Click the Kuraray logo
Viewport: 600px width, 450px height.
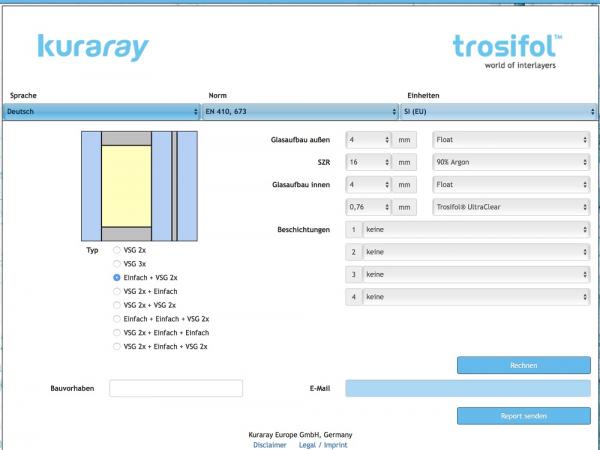pos(93,47)
